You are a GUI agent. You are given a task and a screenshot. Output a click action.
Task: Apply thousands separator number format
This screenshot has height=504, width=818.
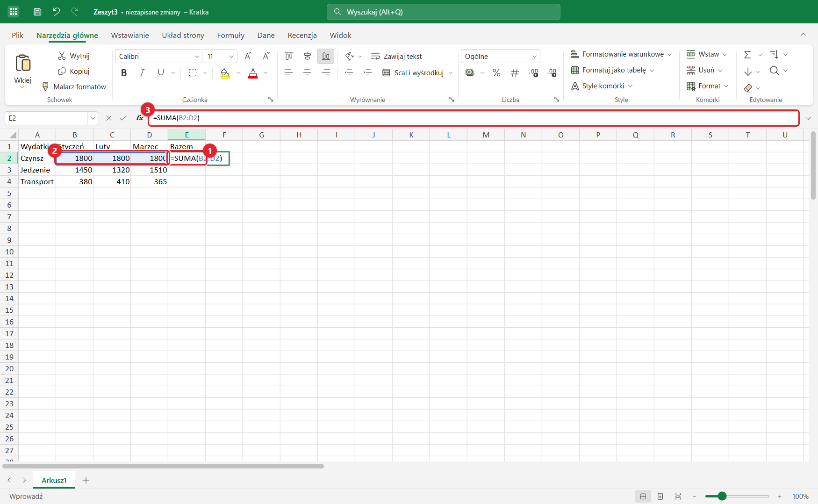point(515,72)
